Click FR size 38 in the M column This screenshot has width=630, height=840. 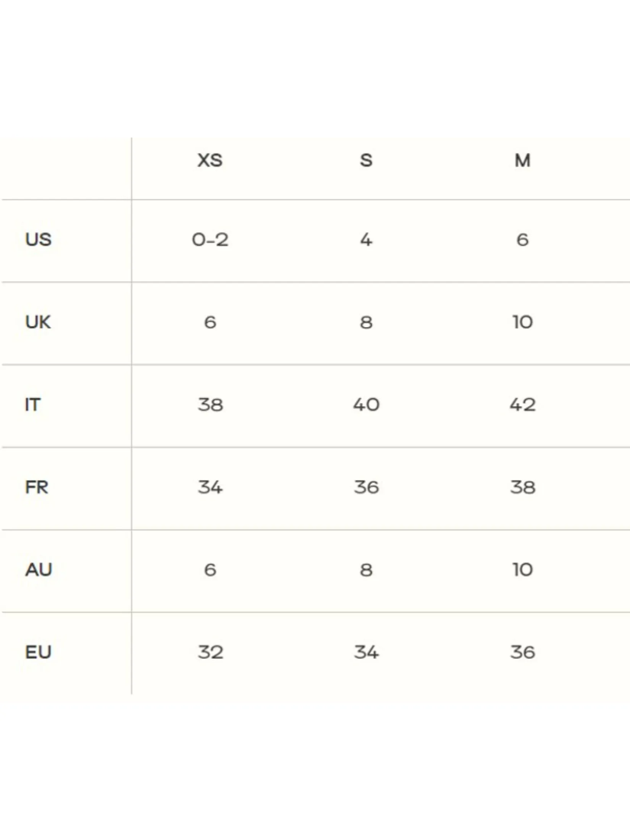point(522,487)
